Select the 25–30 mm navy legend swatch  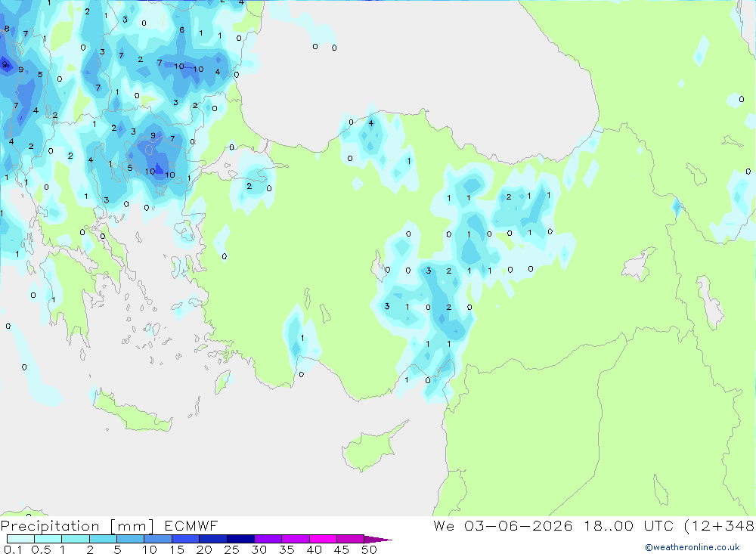240,539
